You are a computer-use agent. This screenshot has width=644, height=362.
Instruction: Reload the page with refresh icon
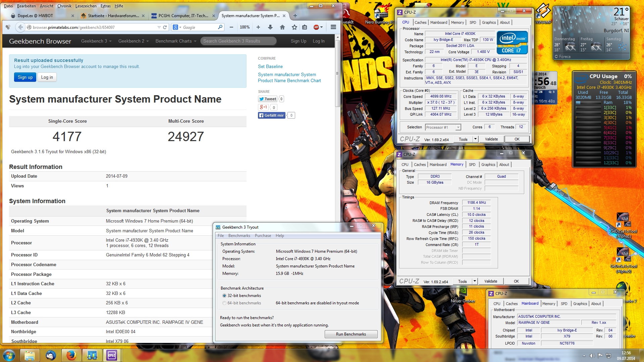[165, 27]
